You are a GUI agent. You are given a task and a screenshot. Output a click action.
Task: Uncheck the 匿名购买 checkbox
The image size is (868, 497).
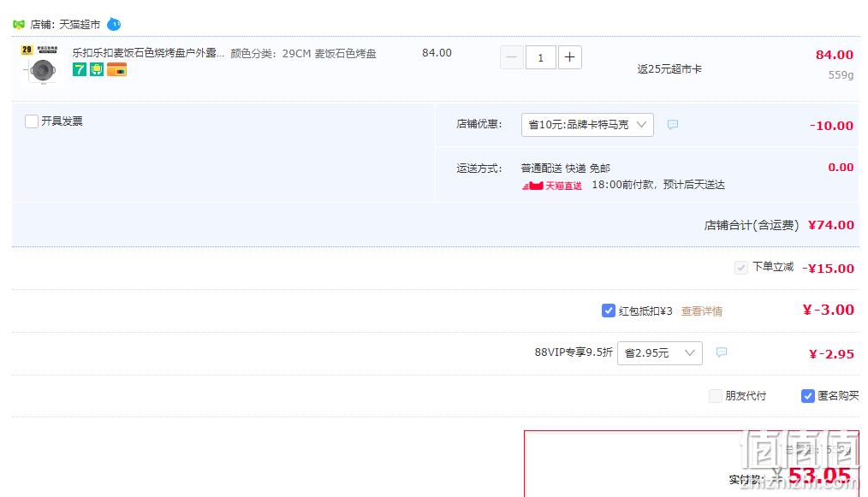[x=808, y=396]
